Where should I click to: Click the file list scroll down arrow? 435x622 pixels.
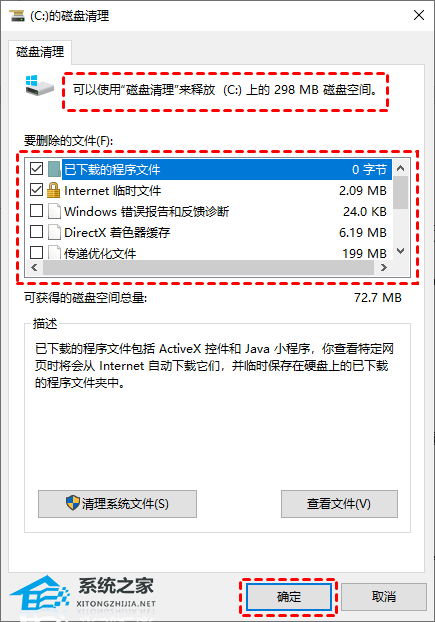click(401, 251)
